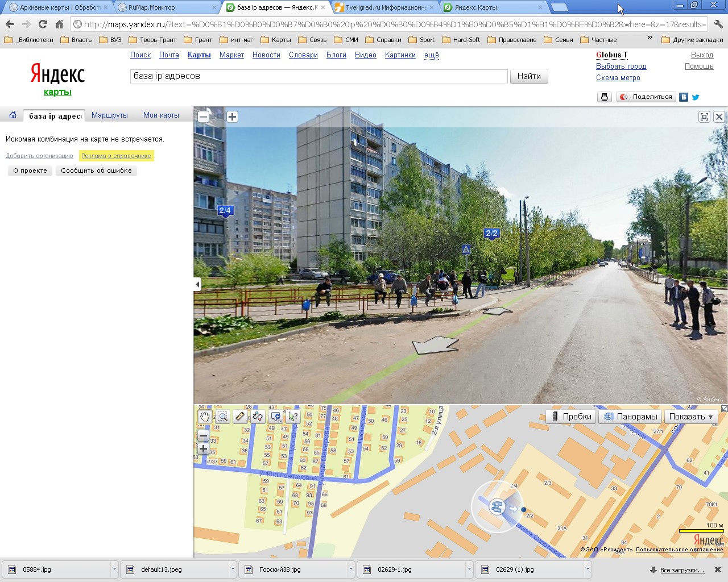Open the 05884.jpg downloaded file
This screenshot has width=728, height=582.
coord(57,569)
